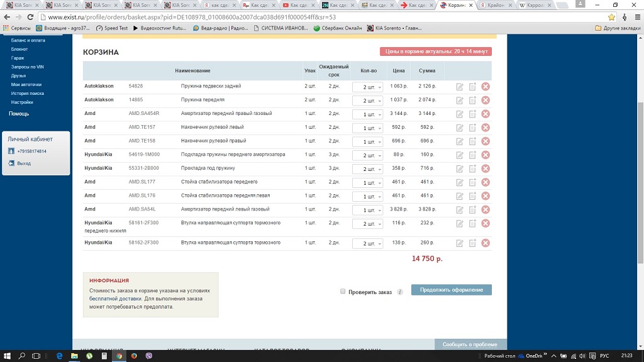Delete Hyundai/Kia 55331-2B000 item from cart
Screen dimensions: 644x362
pos(486,168)
